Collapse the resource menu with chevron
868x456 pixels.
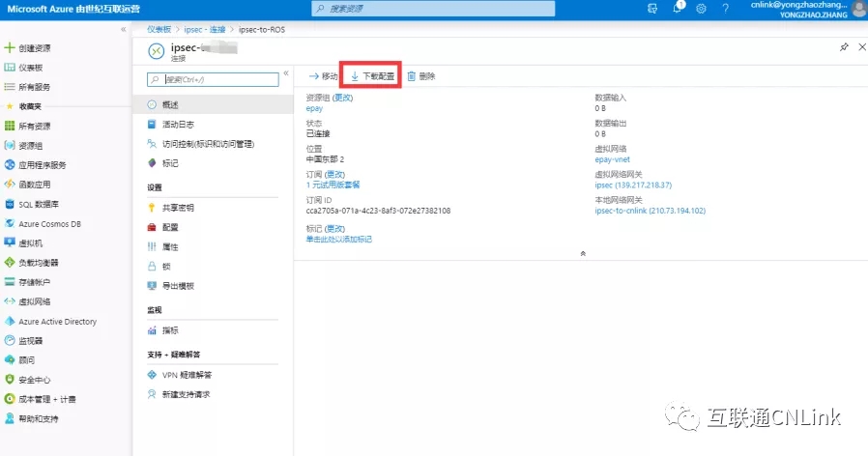pyautogui.click(x=286, y=73)
